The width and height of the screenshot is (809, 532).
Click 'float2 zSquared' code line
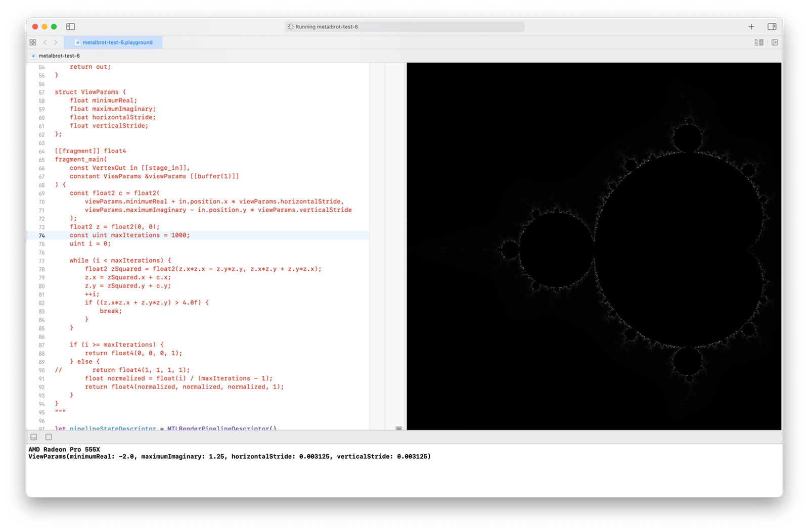pos(203,269)
